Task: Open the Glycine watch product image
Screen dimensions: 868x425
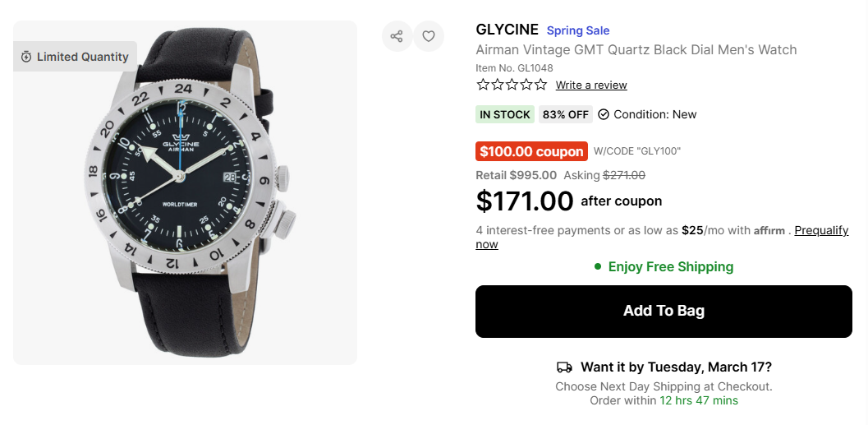Action: tap(185, 193)
